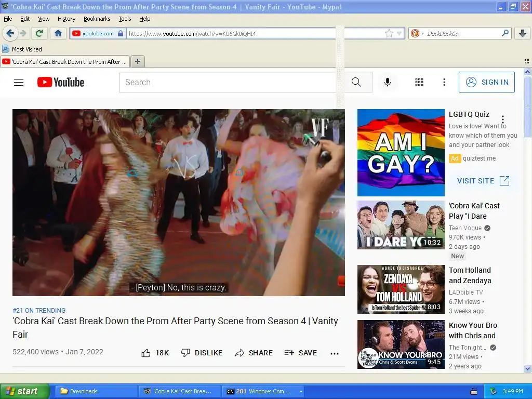Open the Edit menu
532x399 pixels.
tap(25, 19)
